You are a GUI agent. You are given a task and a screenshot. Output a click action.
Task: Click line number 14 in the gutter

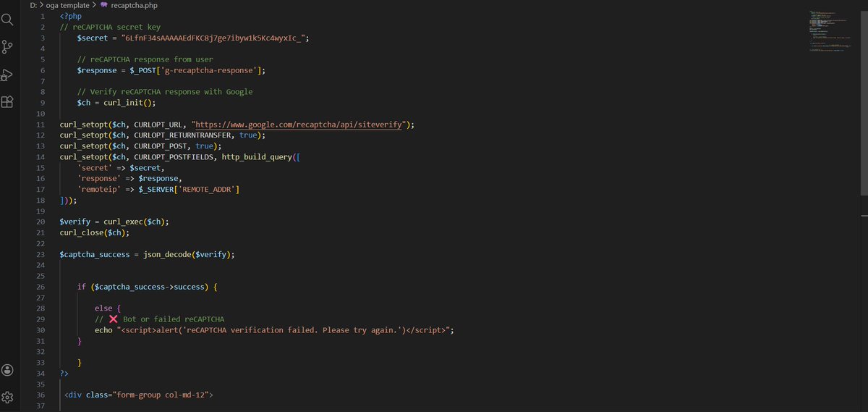[x=41, y=157]
